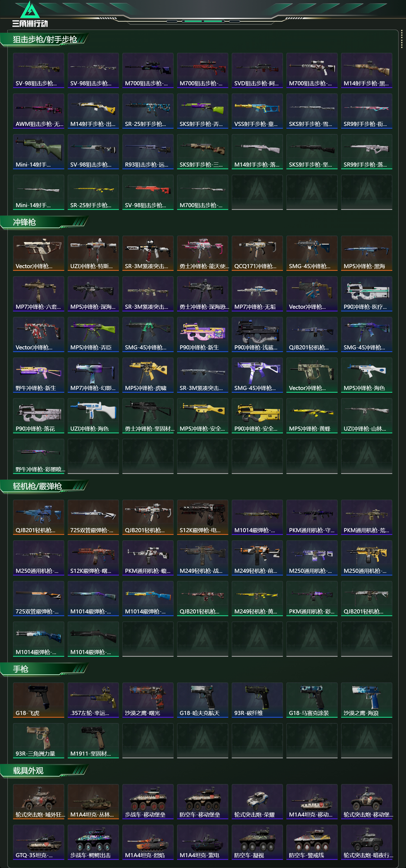Select the S12K霰弹枪-电 skin
The image size is (406, 868).
pos(203,517)
